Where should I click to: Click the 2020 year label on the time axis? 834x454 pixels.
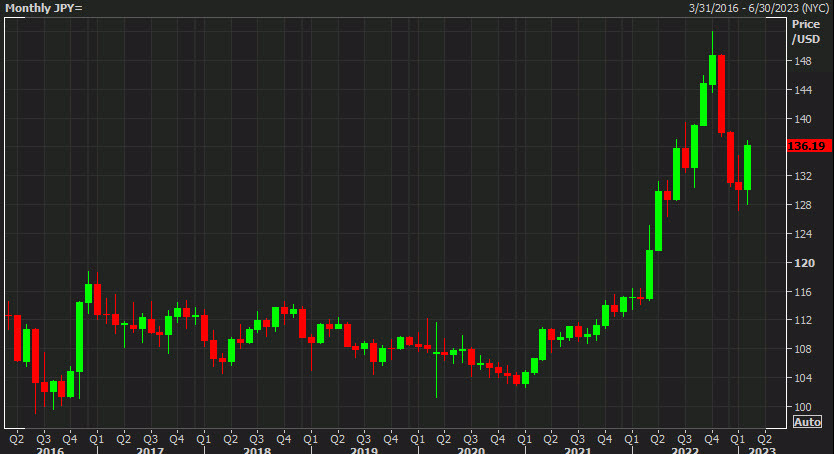click(x=471, y=450)
